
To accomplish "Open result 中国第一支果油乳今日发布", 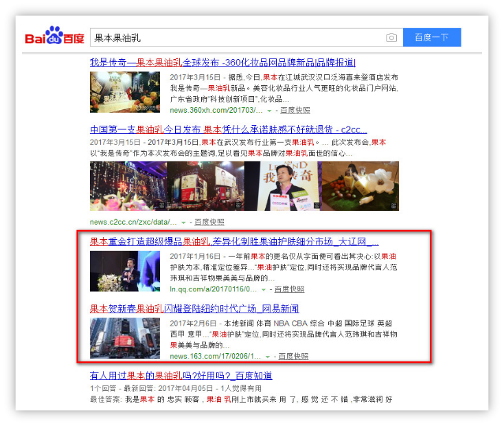I will [x=228, y=130].
